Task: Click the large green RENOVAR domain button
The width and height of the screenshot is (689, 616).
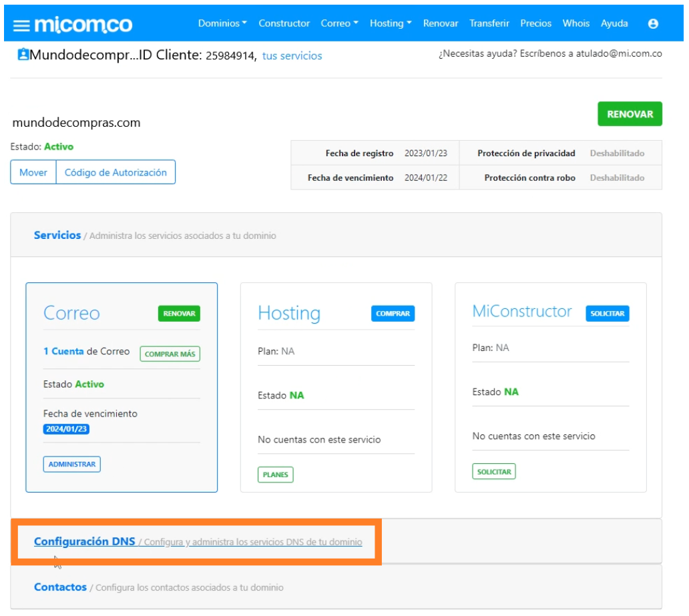Action: pos(630,114)
